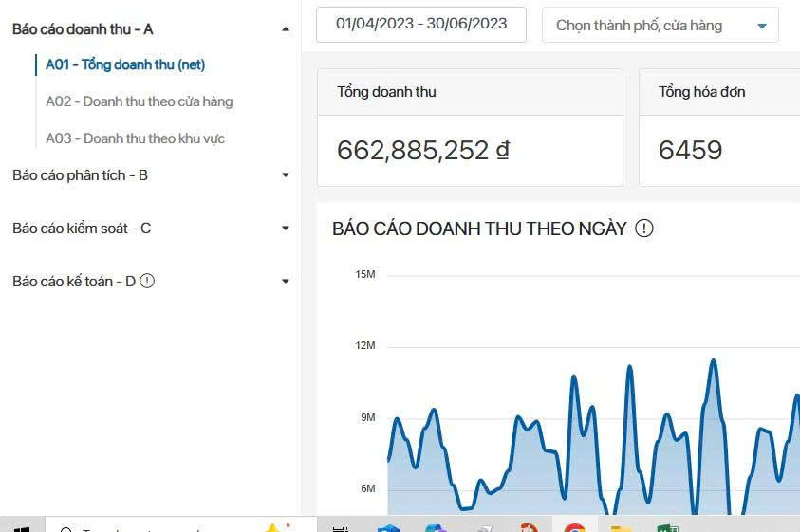Click the Tổng doanh thu amount 662,885,252 đ

[x=423, y=150]
